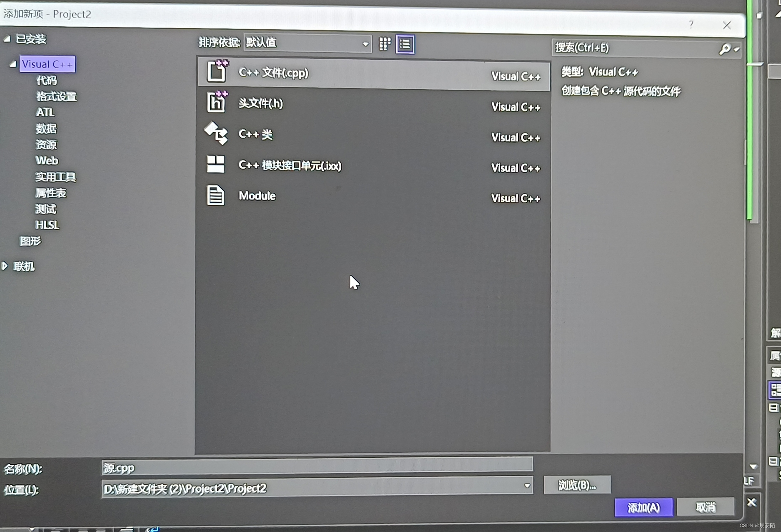Click the 浏览(B)... browse button
This screenshot has height=532, width=781.
[577, 485]
